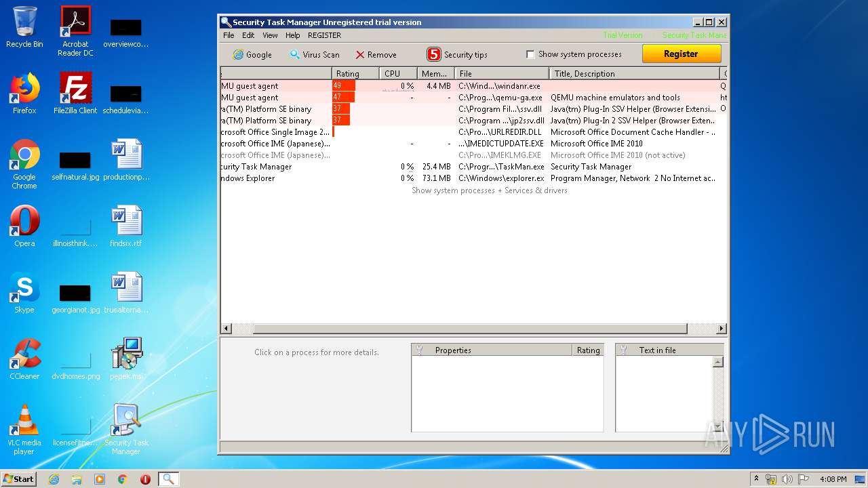The width and height of the screenshot is (868, 488).
Task: Select the ssv.dll process row
Action: click(473, 109)
